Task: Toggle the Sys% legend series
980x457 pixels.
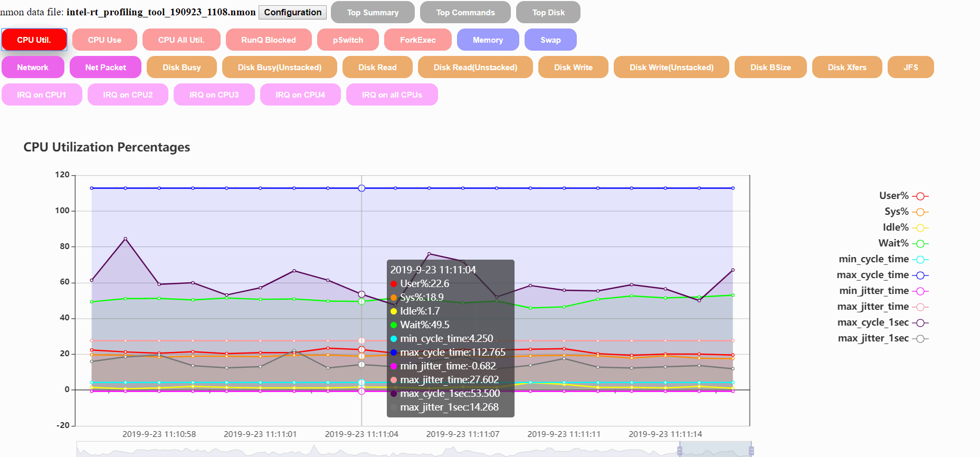Action: [x=906, y=212]
